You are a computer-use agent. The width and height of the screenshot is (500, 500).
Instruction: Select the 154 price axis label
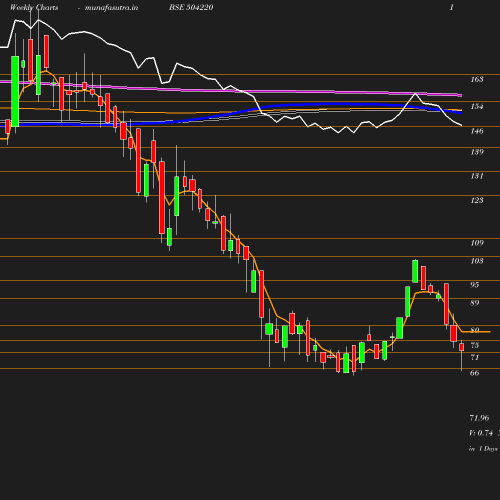477,106
